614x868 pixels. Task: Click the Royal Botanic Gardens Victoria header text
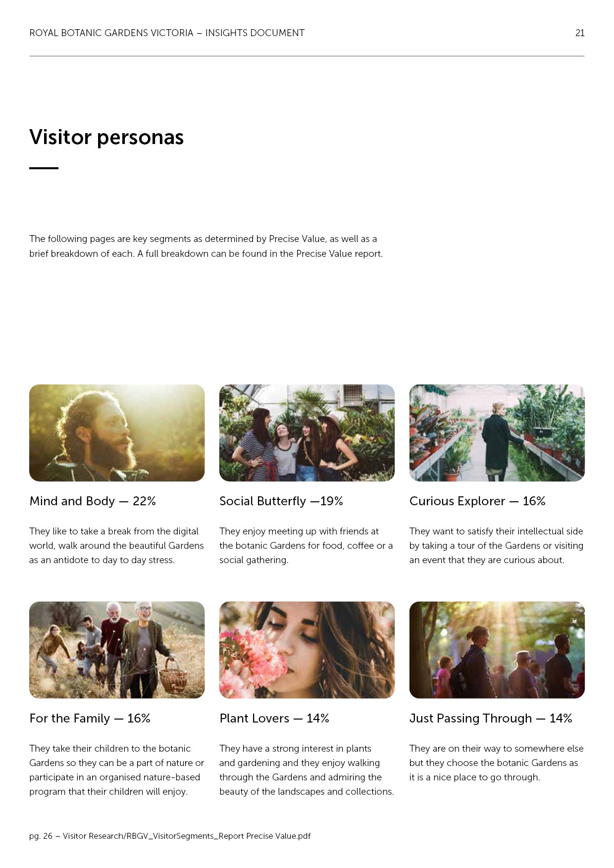click(167, 33)
